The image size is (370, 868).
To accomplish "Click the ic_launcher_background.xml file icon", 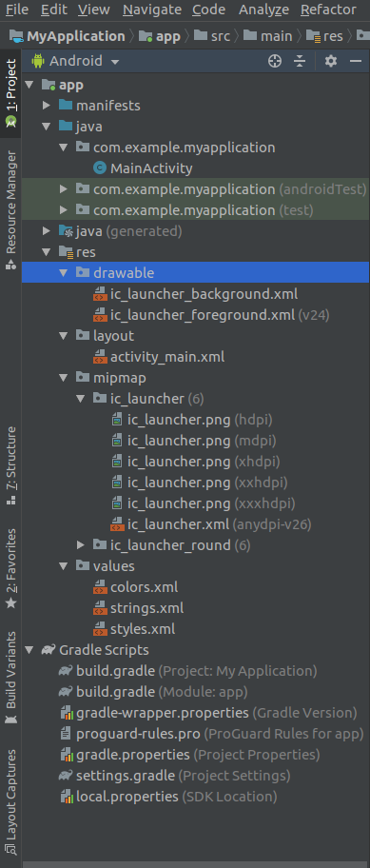I will click(100, 294).
